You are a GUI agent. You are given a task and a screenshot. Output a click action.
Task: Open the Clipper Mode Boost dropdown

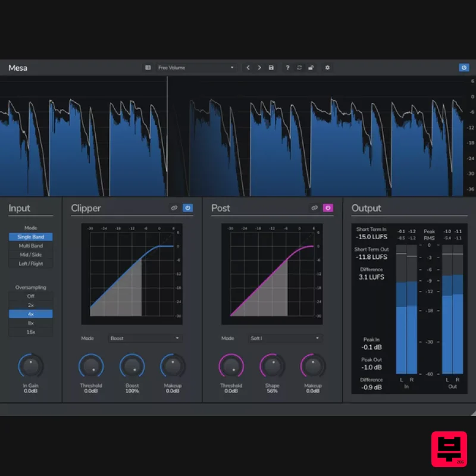(x=145, y=338)
